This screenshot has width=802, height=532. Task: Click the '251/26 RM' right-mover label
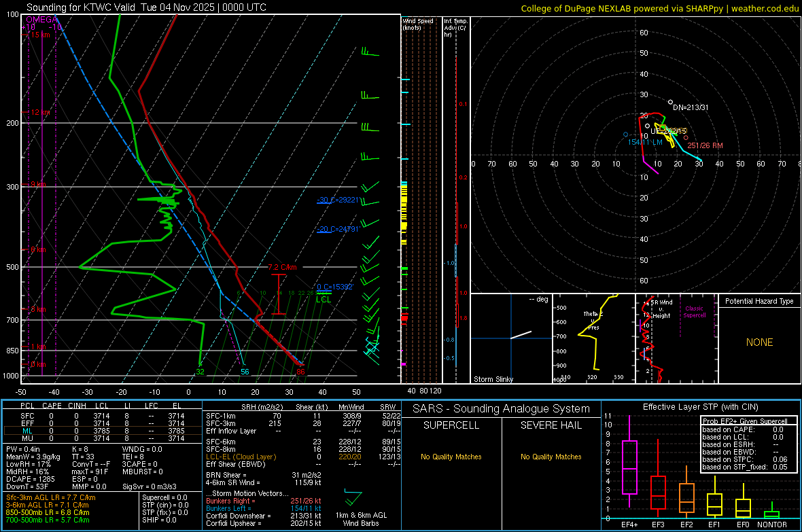tap(705, 146)
